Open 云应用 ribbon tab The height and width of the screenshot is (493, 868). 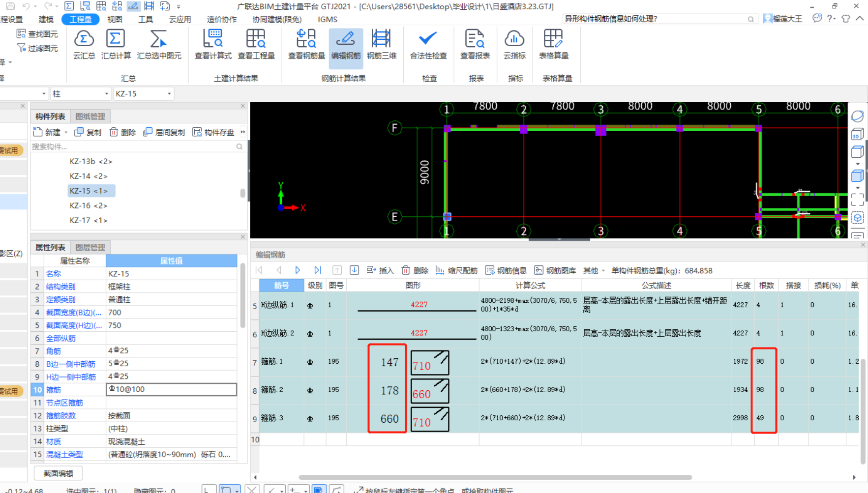(180, 19)
